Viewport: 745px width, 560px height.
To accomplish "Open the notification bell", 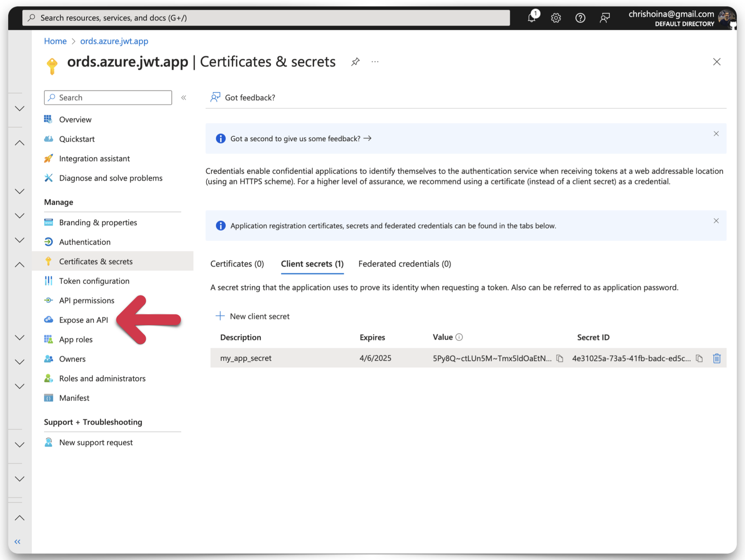I will (x=532, y=17).
